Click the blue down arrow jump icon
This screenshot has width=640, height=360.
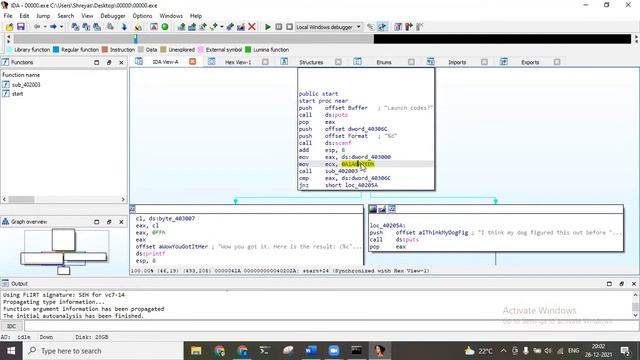(x=124, y=27)
